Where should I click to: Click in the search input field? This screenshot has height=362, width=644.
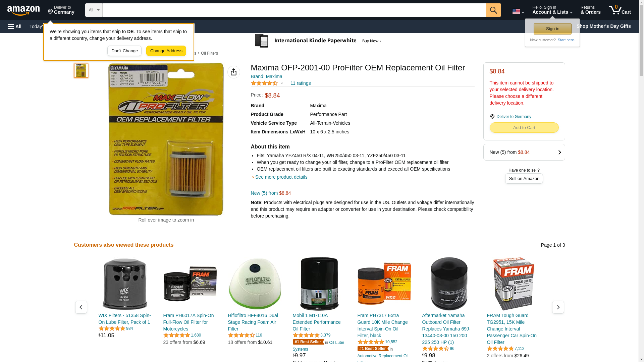294,10
